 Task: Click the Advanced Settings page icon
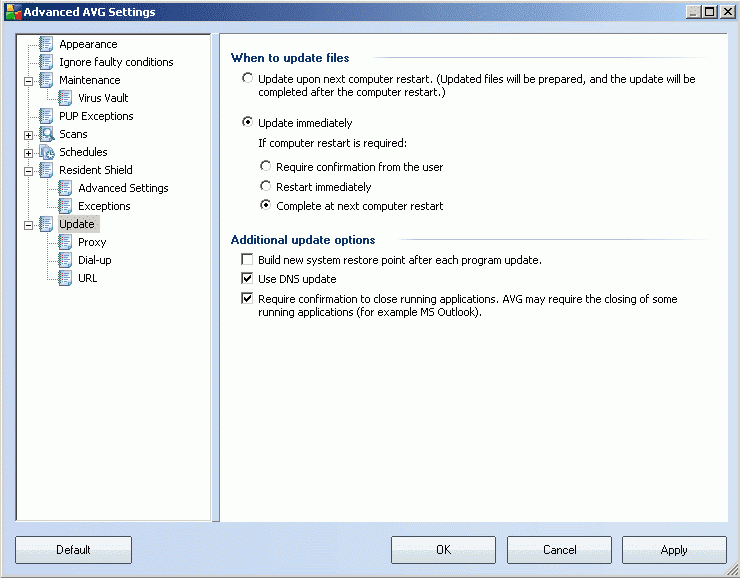tap(65, 188)
